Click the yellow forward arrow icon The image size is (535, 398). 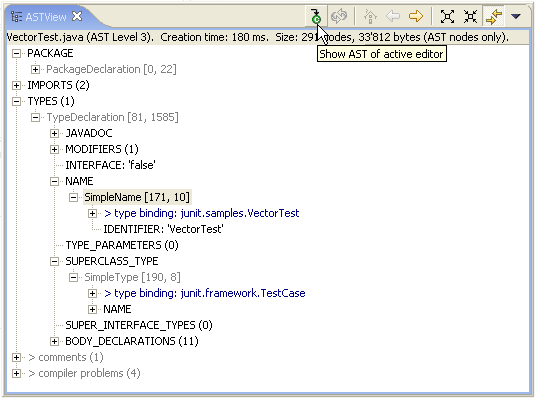(416, 16)
